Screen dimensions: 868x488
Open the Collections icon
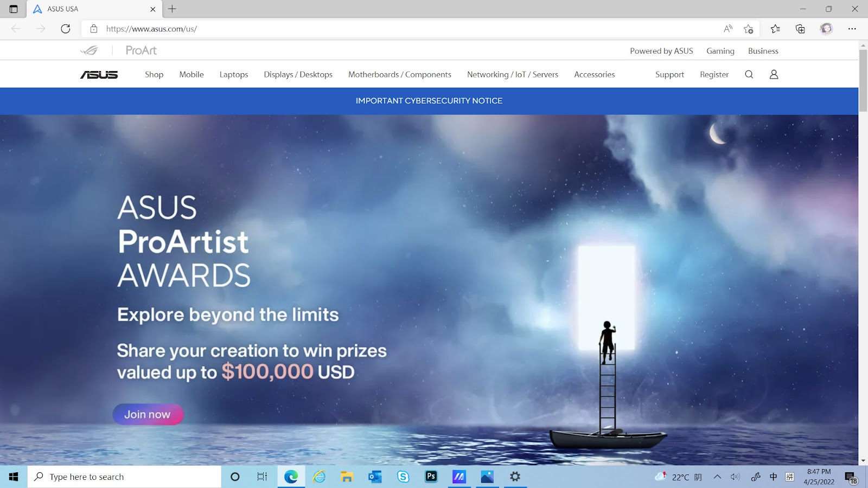click(800, 29)
